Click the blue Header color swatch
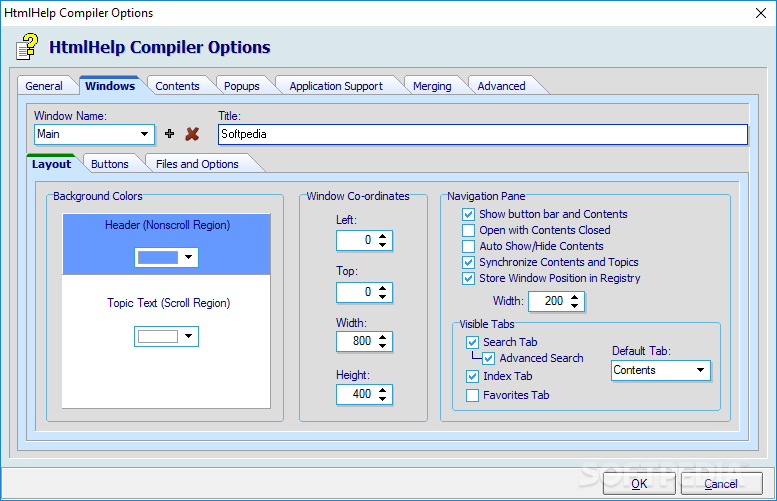 click(158, 257)
